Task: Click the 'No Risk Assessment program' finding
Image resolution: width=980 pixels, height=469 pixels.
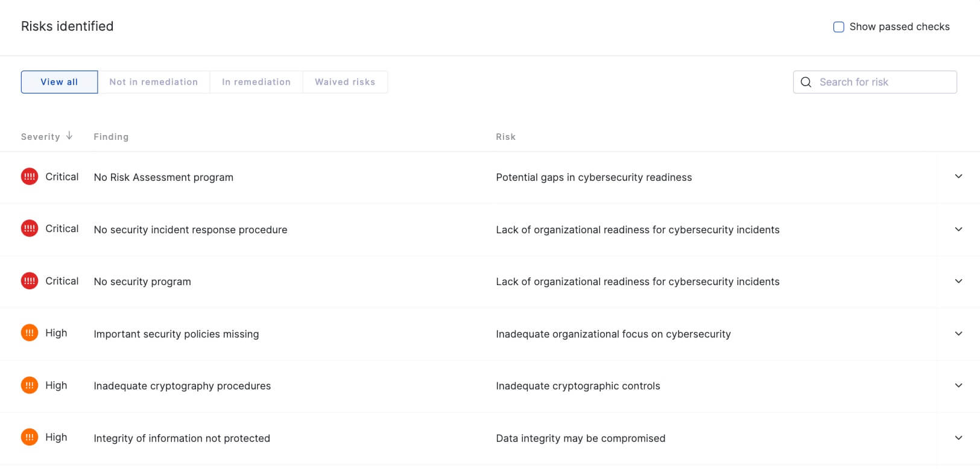Action: 163,177
